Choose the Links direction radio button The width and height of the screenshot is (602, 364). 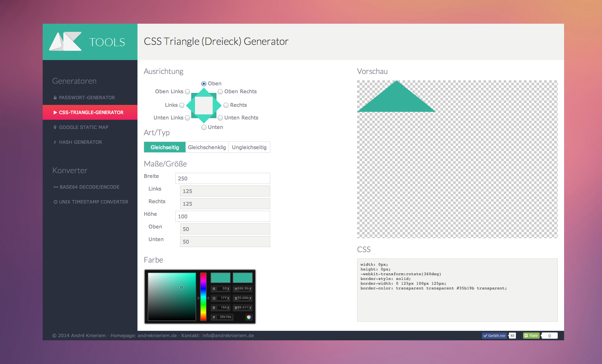click(x=182, y=105)
